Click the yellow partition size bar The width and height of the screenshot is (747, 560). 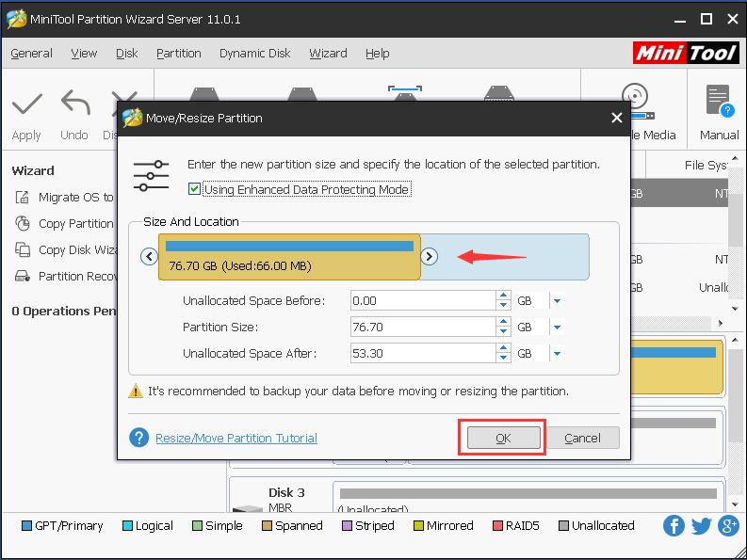(290, 257)
